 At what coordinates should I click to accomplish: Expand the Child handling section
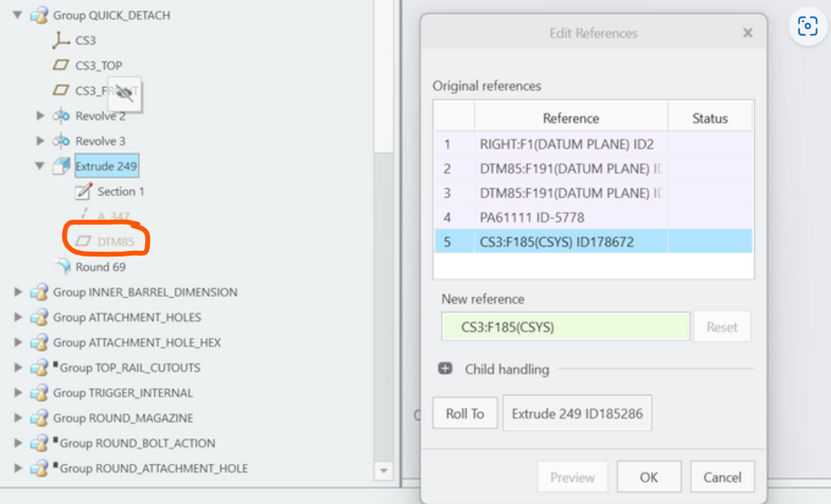pyautogui.click(x=444, y=368)
